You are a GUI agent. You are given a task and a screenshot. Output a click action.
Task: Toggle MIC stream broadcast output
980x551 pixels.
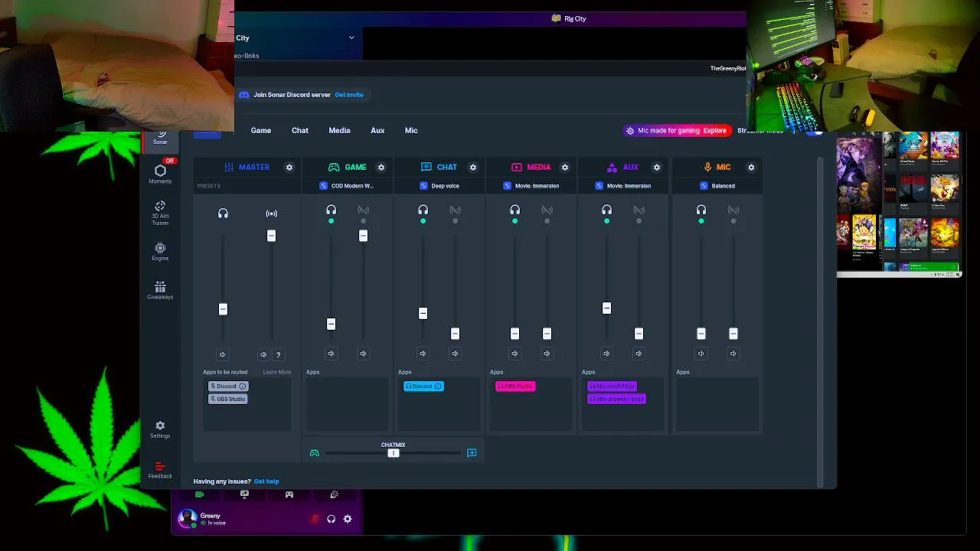coord(733,210)
